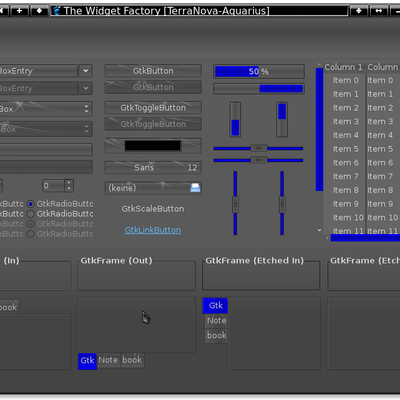Image resolution: width=400 pixels, height=400 pixels.
Task: Select Item 2 in Column 1
Action: tap(345, 108)
